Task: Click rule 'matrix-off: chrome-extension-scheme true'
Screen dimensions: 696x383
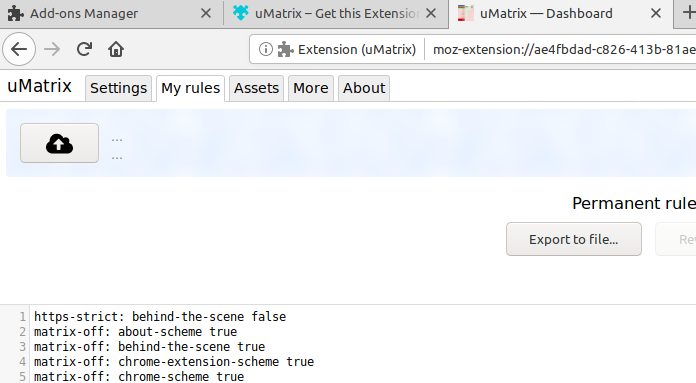Action: 174,362
